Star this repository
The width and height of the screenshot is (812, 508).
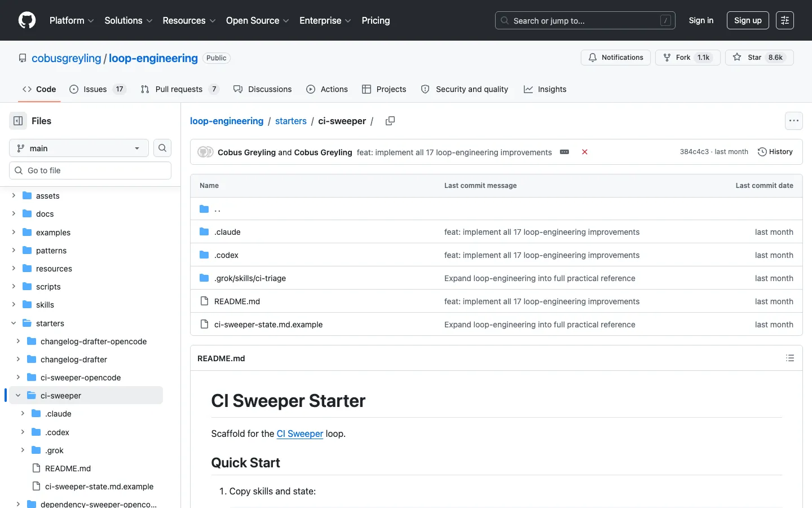click(x=760, y=58)
